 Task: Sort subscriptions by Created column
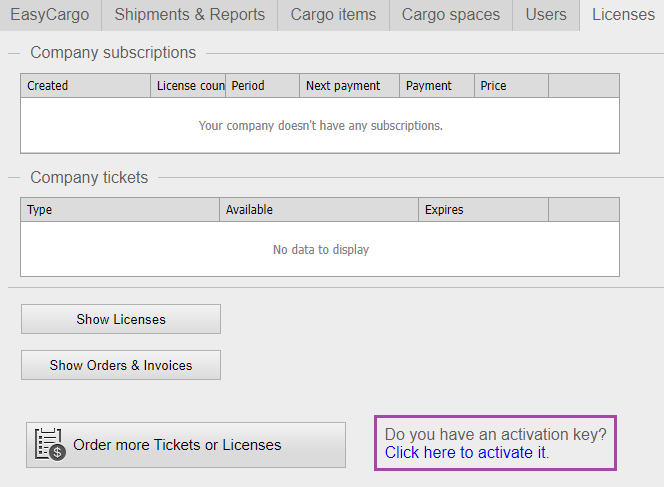[85, 86]
